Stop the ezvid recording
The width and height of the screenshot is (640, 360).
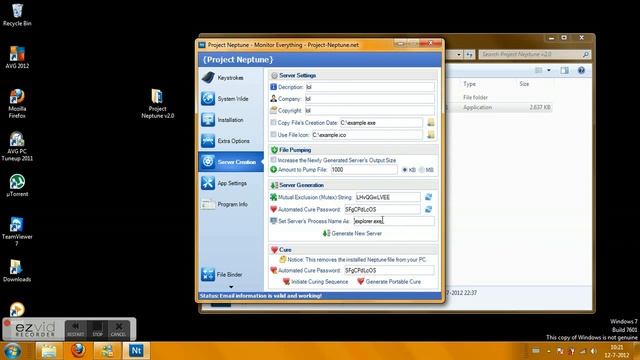click(x=97, y=329)
